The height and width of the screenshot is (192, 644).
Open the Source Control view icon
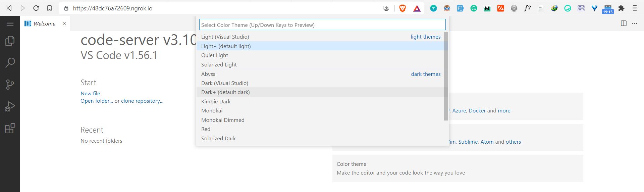tap(10, 85)
